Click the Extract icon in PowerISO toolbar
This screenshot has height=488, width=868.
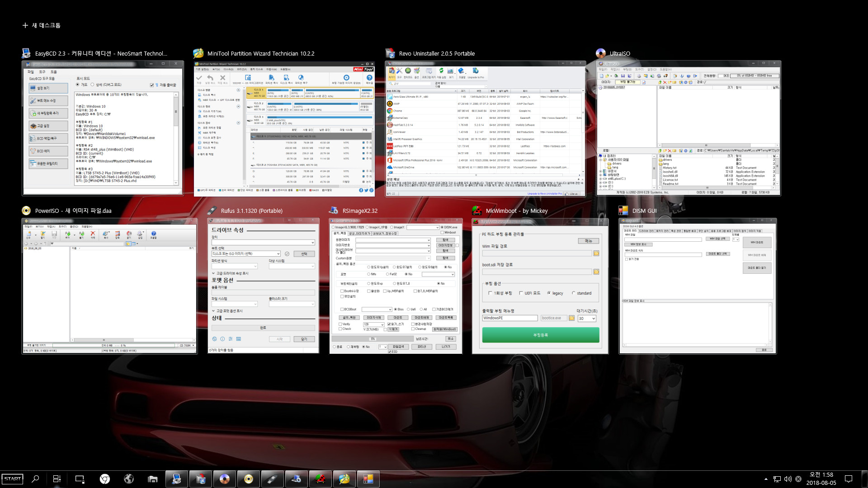tap(82, 234)
